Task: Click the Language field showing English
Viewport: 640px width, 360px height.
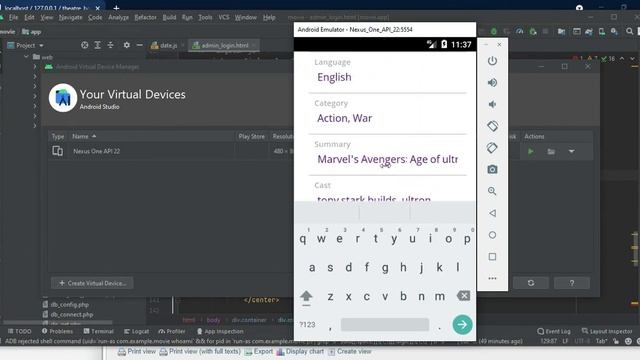Action: click(387, 77)
